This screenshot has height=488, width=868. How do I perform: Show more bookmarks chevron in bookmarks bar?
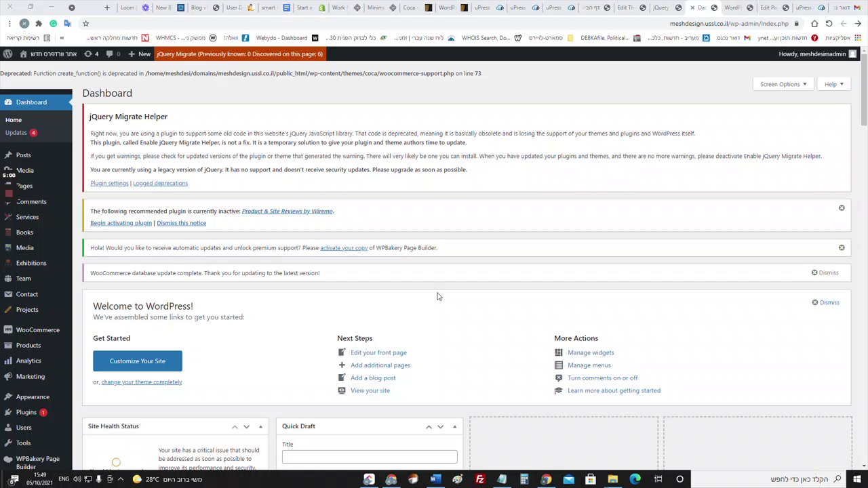point(62,38)
